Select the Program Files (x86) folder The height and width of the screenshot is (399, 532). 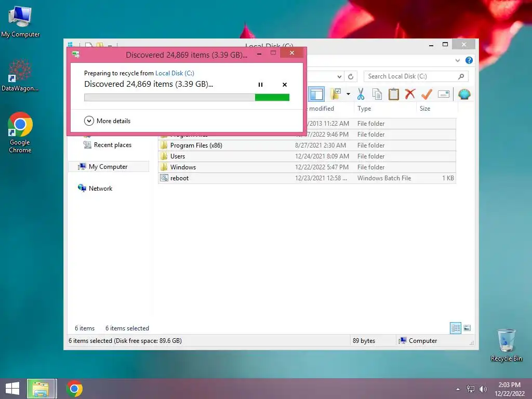coord(307,145)
